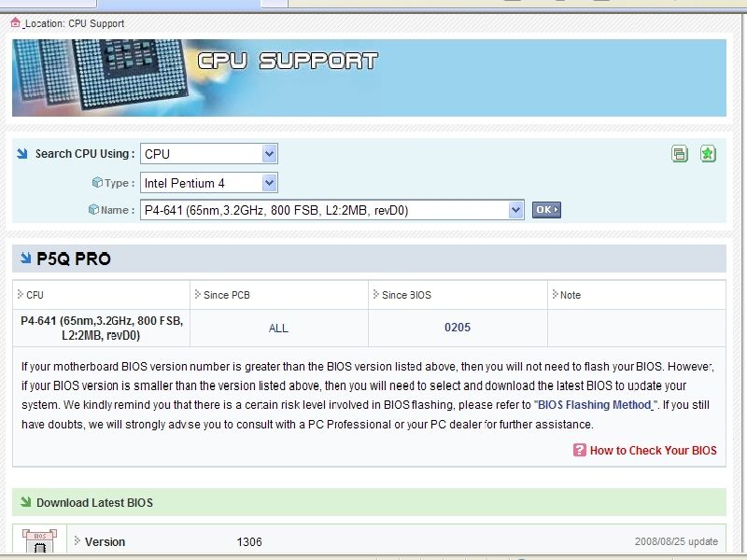Viewport: 747px width, 560px height.
Task: Open the Search CPU Using dropdown
Action: click(208, 154)
